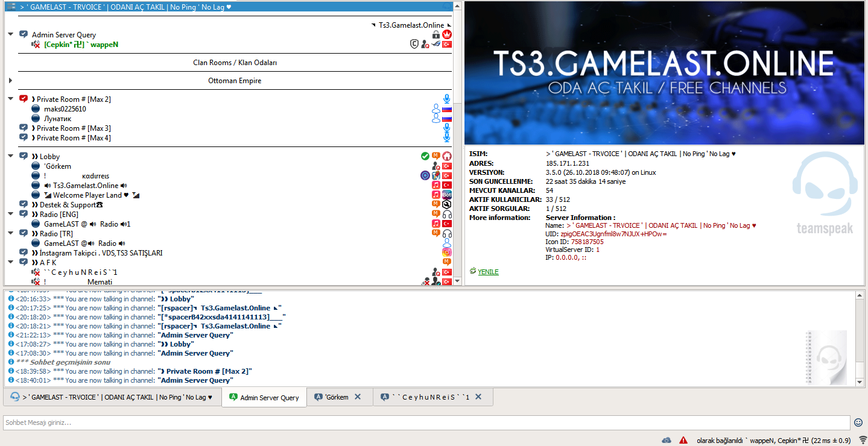Switch to the GAMELAST - TRVOICE server chat tab

112,397
